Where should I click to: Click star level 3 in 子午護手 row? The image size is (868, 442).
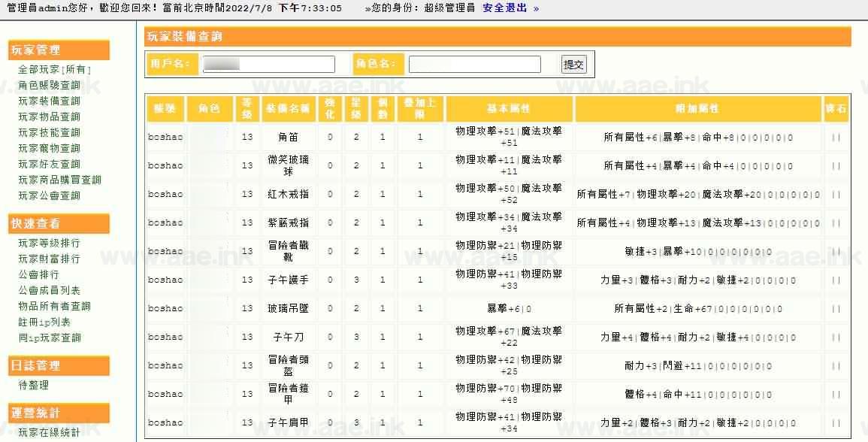(356, 280)
